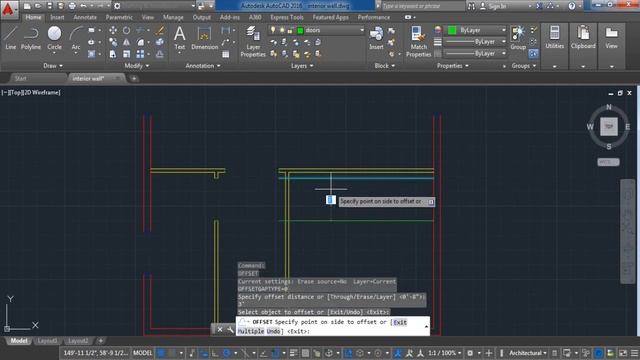Switch to the Output ribbon tab
This screenshot has height=360, width=640.
click(x=202, y=18)
